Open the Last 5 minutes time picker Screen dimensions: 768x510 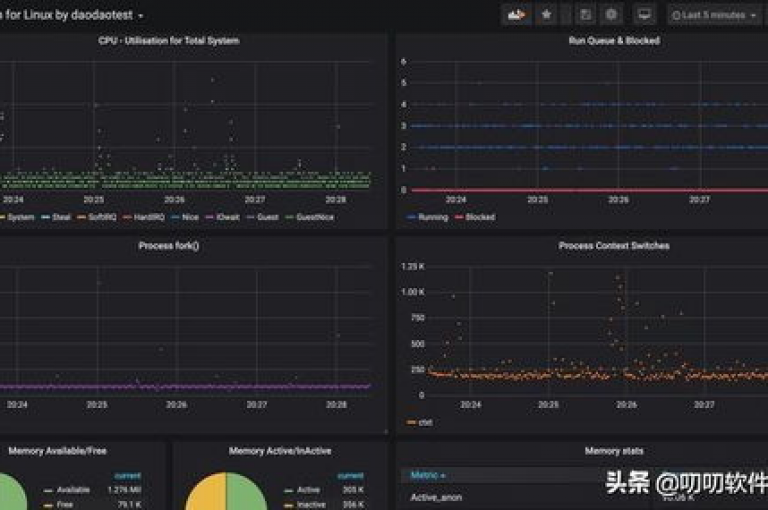coord(714,15)
